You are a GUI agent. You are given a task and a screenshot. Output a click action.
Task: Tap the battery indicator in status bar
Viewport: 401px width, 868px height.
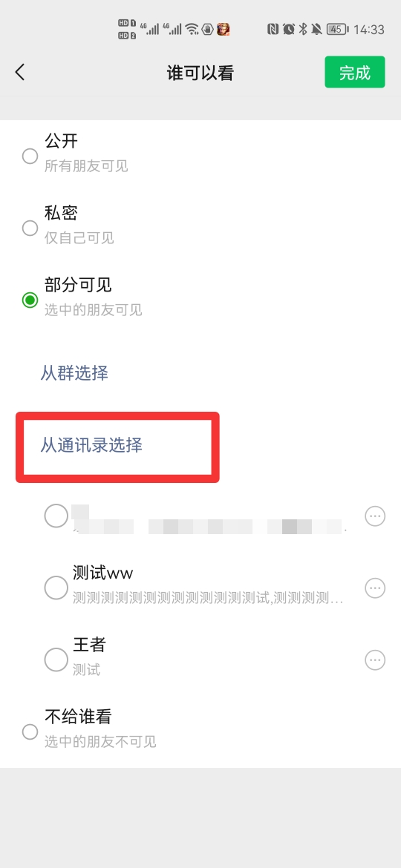pos(337,30)
